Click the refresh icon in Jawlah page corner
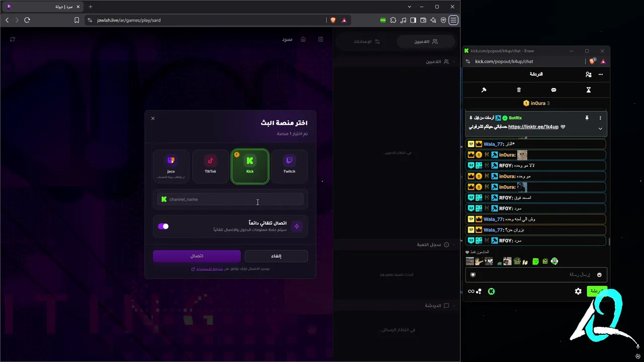Viewport: 644px width, 362px height. 13,39
